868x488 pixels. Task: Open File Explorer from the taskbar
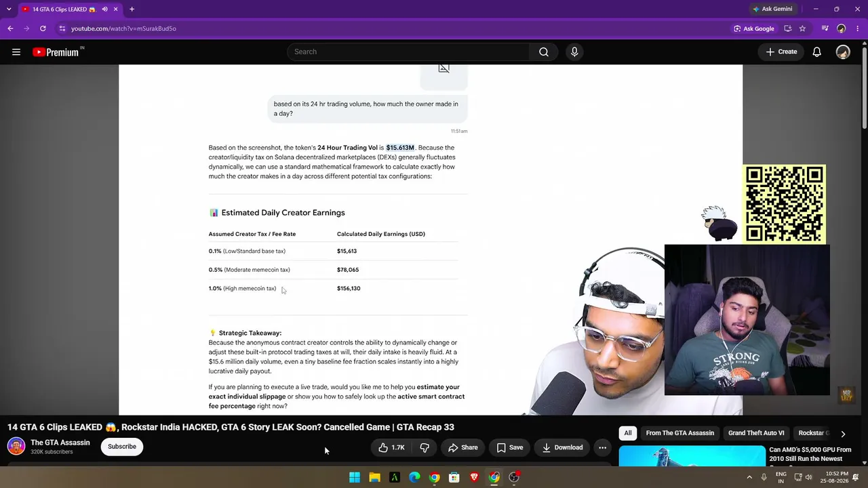tap(374, 477)
